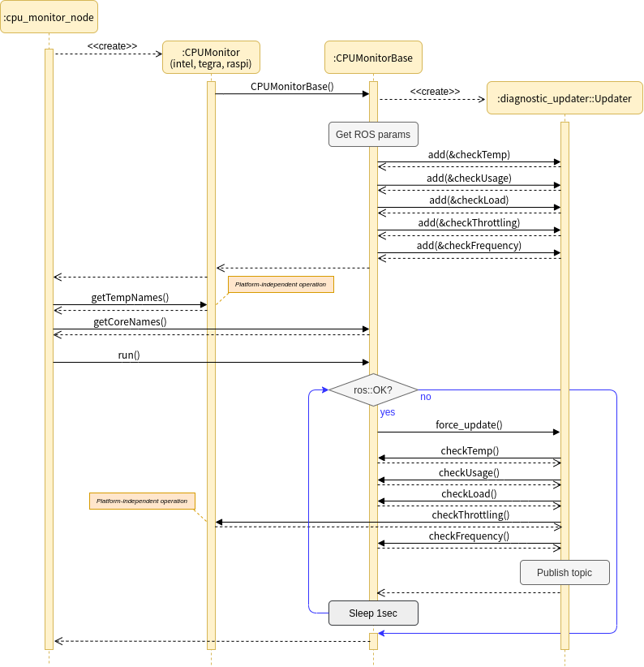Click the blue "yes" branch label
This screenshot has height=667, width=644.
point(388,412)
